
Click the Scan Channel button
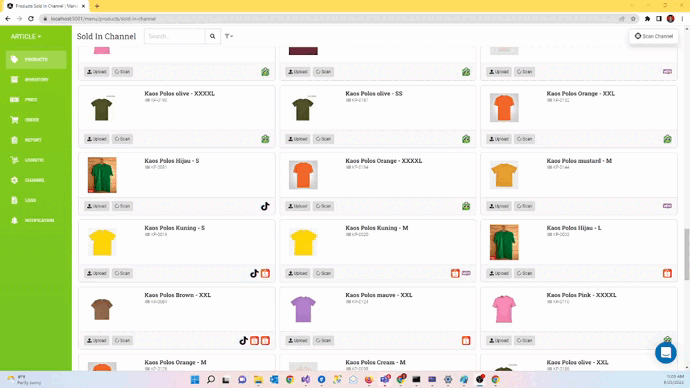[653, 36]
